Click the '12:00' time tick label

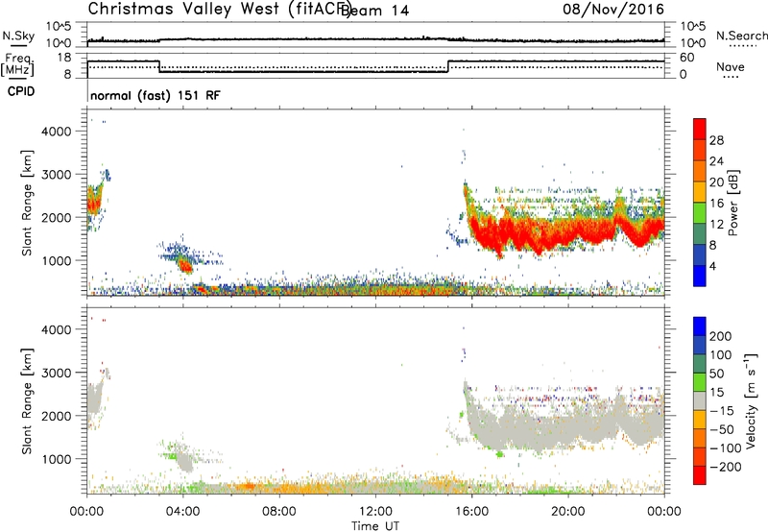375,512
